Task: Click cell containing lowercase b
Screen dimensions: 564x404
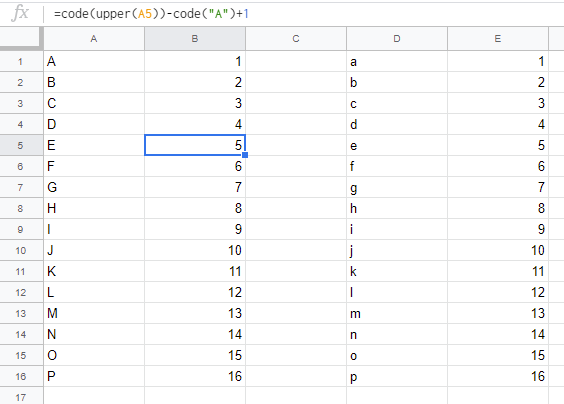Action: (397, 82)
